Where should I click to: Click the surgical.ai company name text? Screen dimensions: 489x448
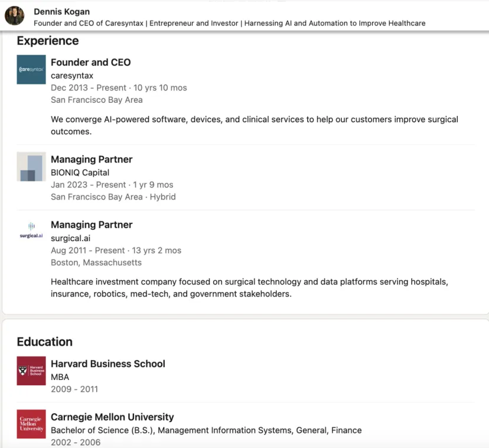click(71, 238)
